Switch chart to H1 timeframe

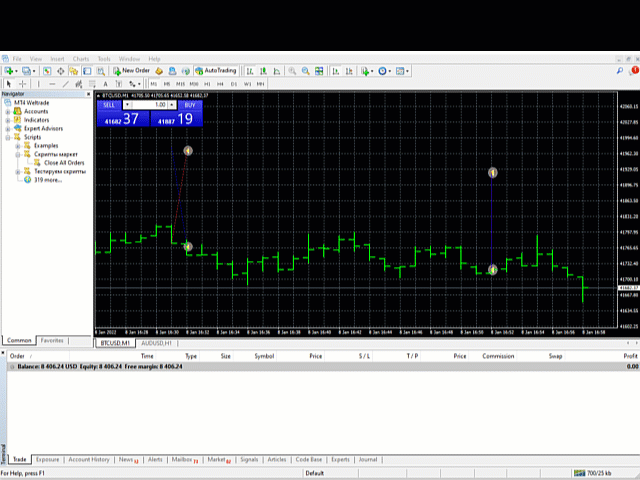[x=207, y=84]
